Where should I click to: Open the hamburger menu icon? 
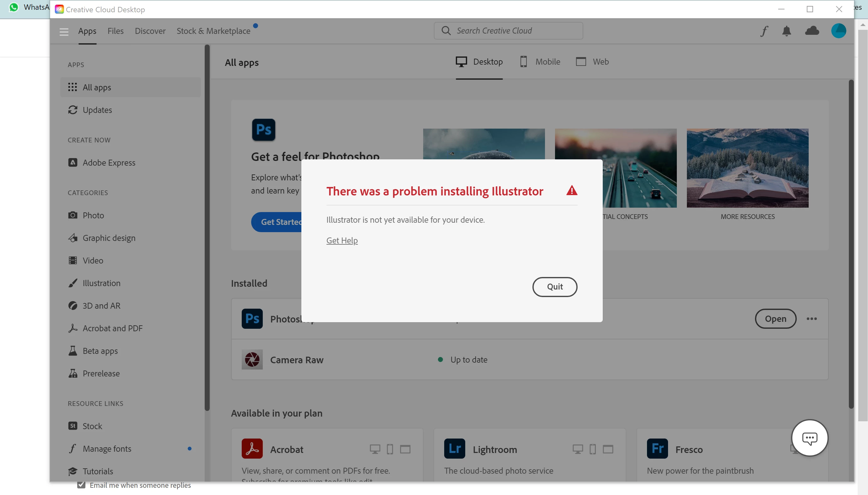point(64,32)
